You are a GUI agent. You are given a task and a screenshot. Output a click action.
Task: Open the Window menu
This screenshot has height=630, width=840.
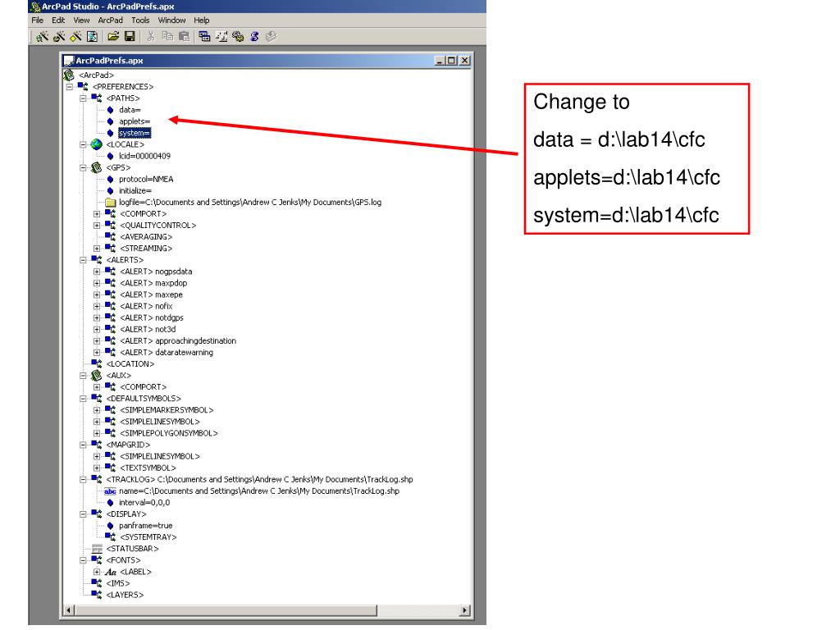tap(171, 21)
